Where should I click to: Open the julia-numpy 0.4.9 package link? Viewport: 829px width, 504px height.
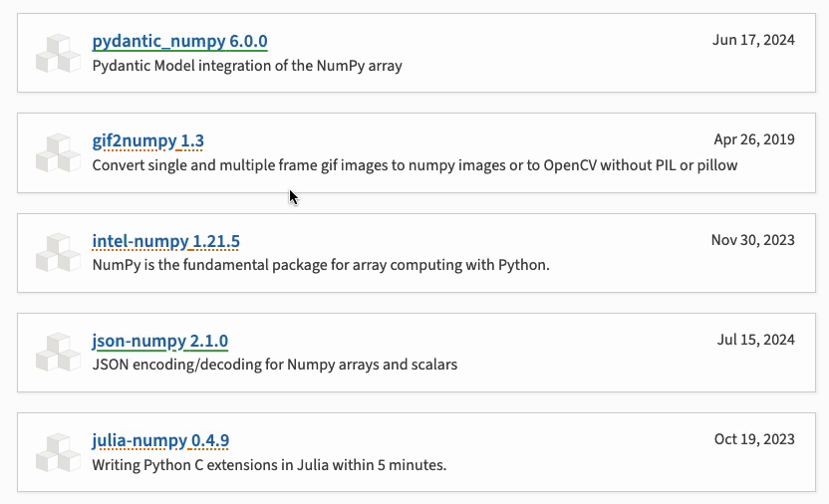pos(160,440)
